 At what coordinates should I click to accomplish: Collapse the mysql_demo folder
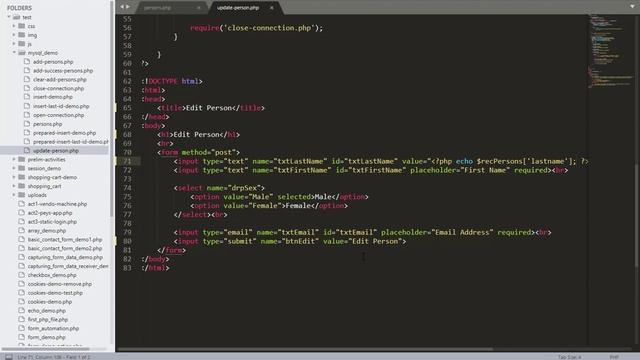(14, 53)
